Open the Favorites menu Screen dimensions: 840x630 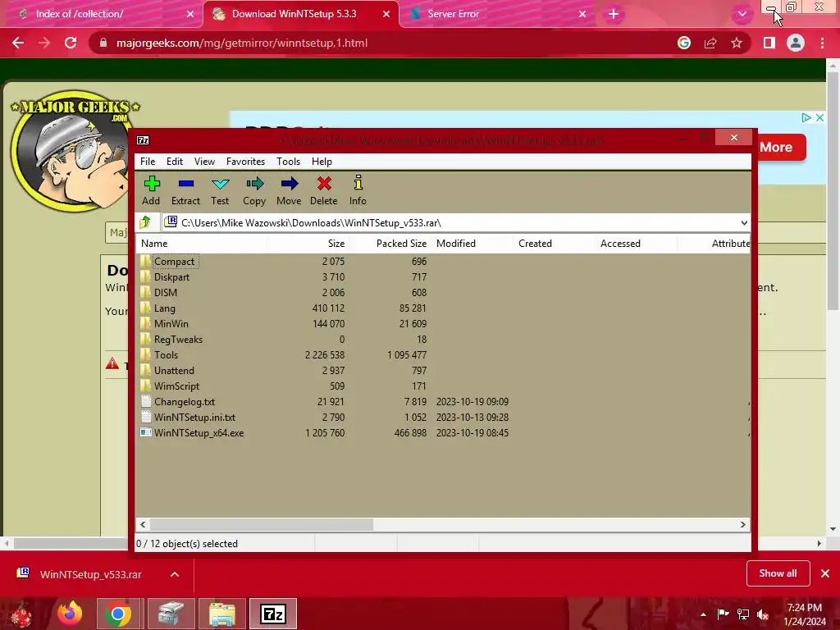point(245,162)
